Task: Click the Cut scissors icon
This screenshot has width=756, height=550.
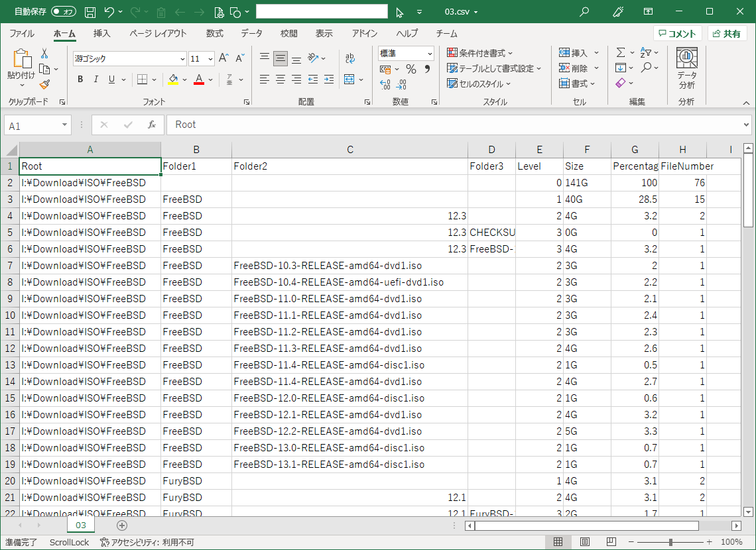Action: (44, 53)
